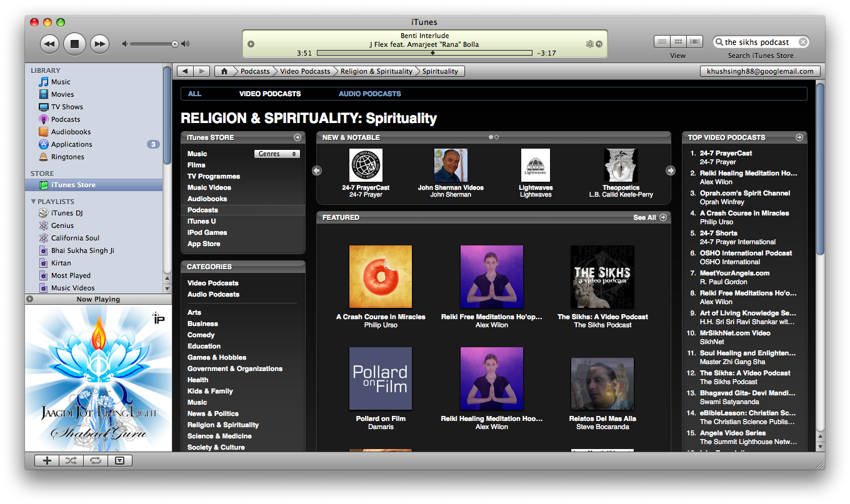Open Applications in the library sidebar
The height and width of the screenshot is (504, 850).
(x=71, y=144)
